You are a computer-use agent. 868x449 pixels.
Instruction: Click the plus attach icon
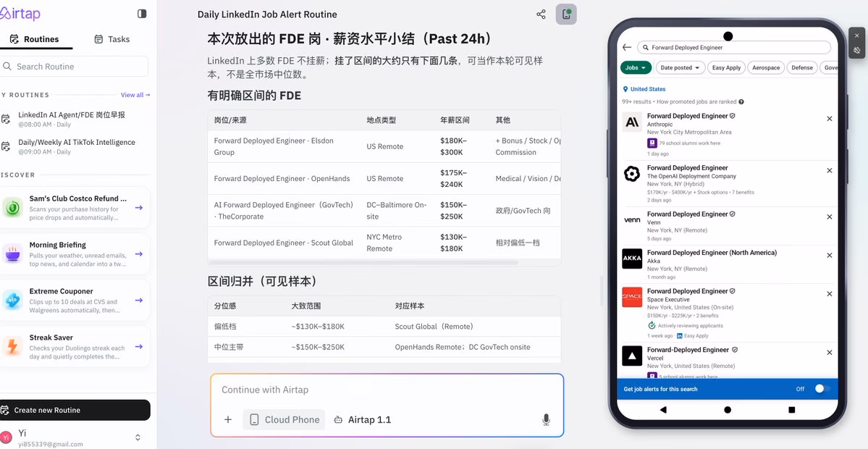(227, 419)
